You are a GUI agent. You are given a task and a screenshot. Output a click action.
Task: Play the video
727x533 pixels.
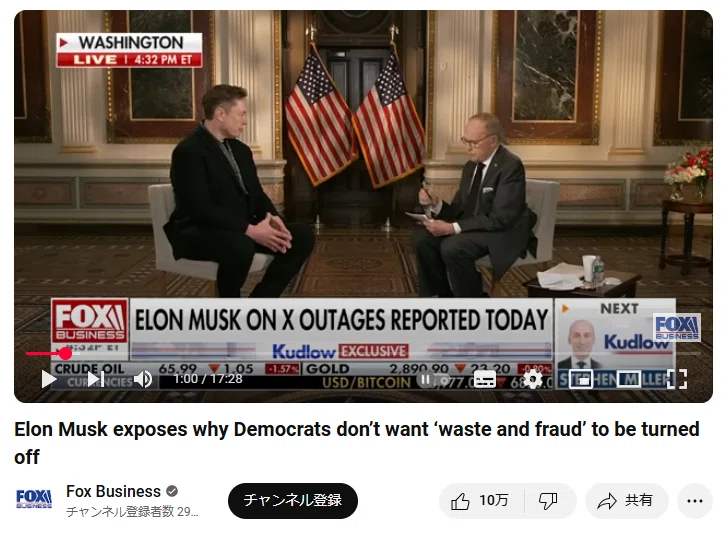pos(48,379)
